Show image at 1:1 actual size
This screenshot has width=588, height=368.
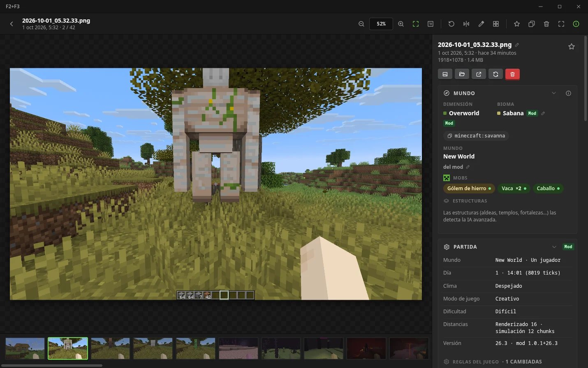[x=431, y=24]
